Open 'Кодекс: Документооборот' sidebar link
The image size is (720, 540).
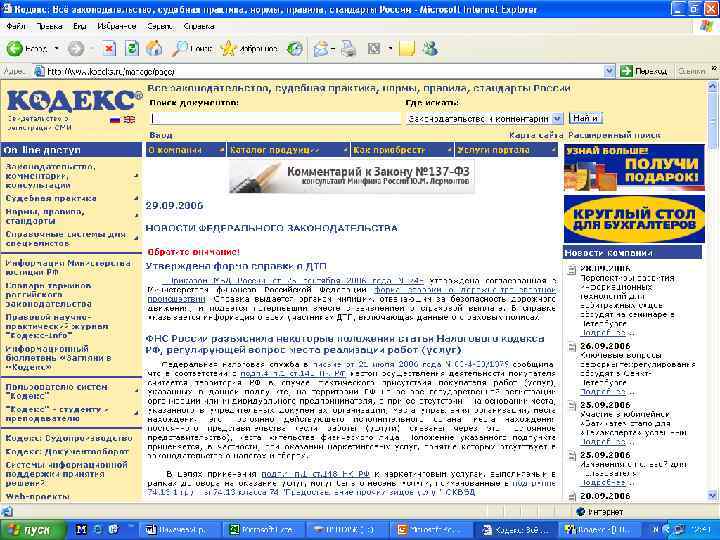[x=67, y=452]
